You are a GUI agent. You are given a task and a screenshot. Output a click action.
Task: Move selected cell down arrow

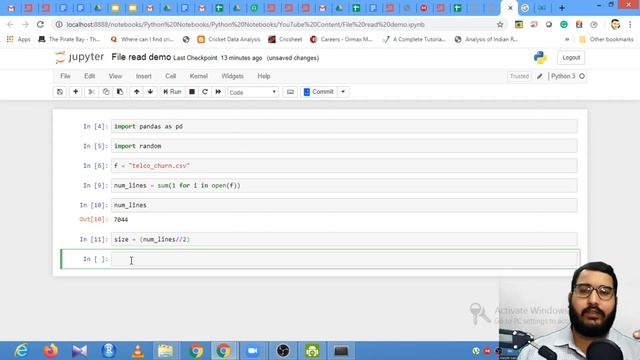click(x=150, y=92)
